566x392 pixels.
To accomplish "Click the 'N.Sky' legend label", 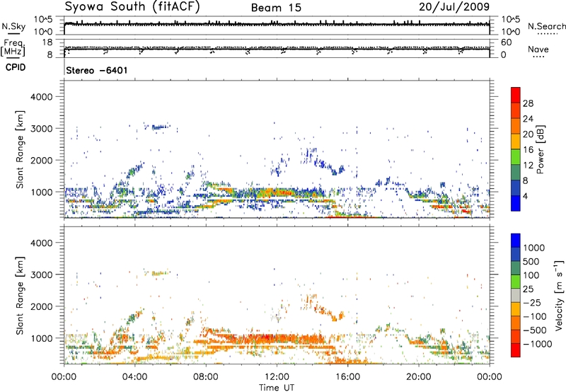I will 13,26.
